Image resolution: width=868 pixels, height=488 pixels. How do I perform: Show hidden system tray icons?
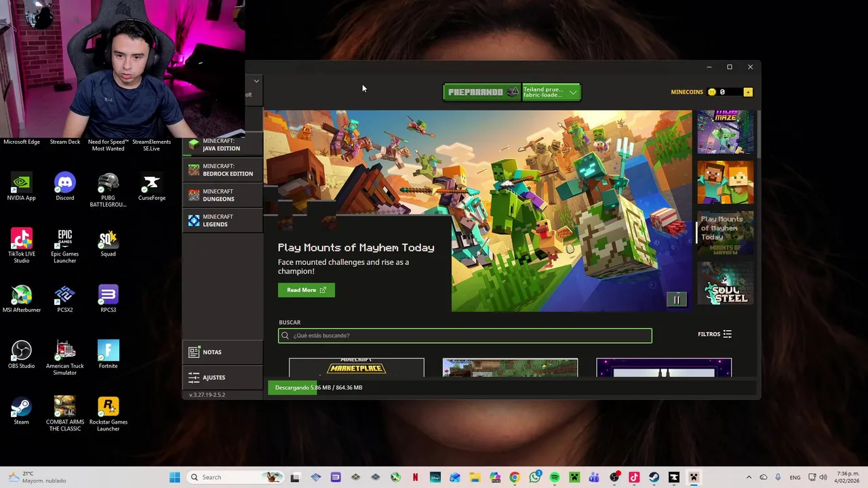tap(749, 477)
